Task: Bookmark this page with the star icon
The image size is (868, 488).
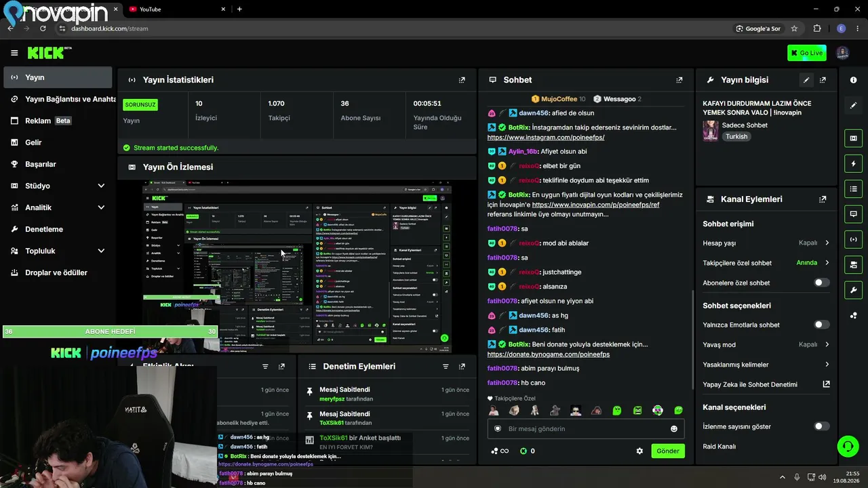Action: 794,28
